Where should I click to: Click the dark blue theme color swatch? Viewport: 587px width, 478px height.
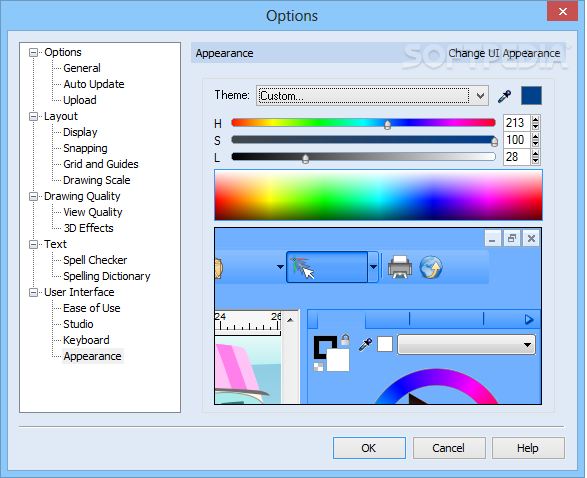(x=531, y=95)
